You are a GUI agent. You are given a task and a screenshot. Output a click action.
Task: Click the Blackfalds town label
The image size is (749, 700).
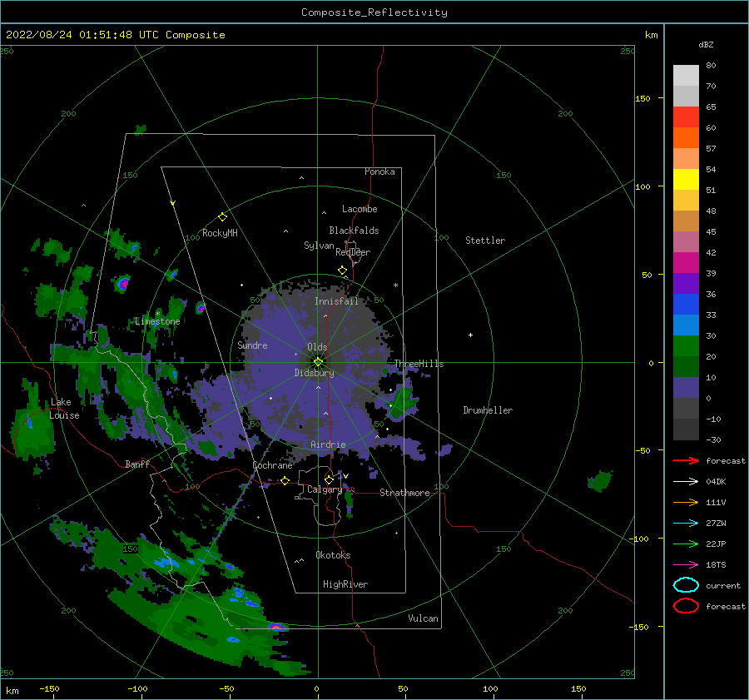(x=354, y=231)
